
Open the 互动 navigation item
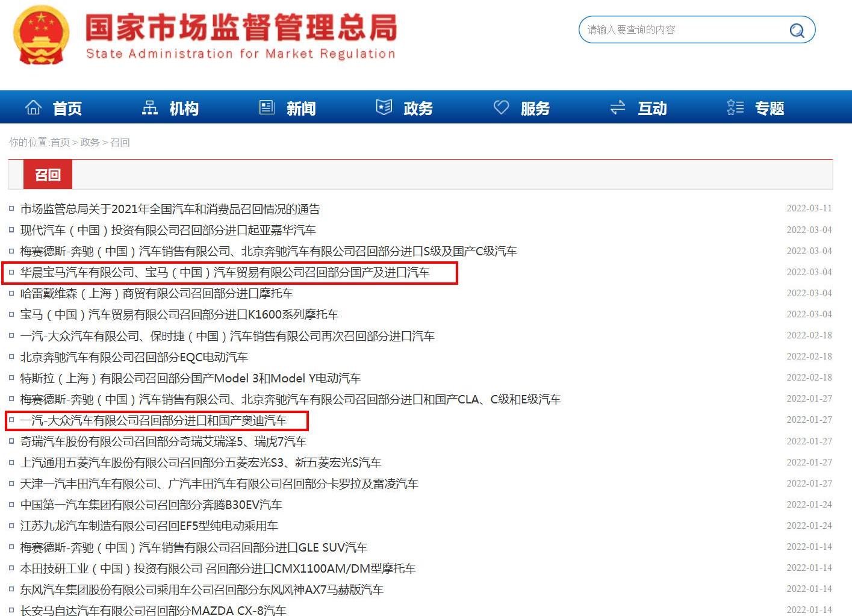[x=652, y=108]
